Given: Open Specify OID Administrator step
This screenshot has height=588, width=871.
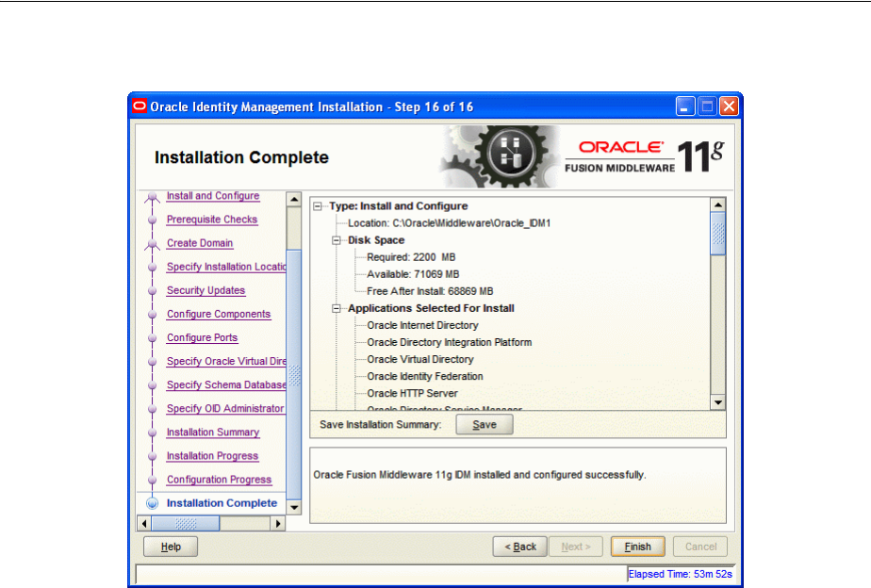Looking at the screenshot, I should coord(225,409).
